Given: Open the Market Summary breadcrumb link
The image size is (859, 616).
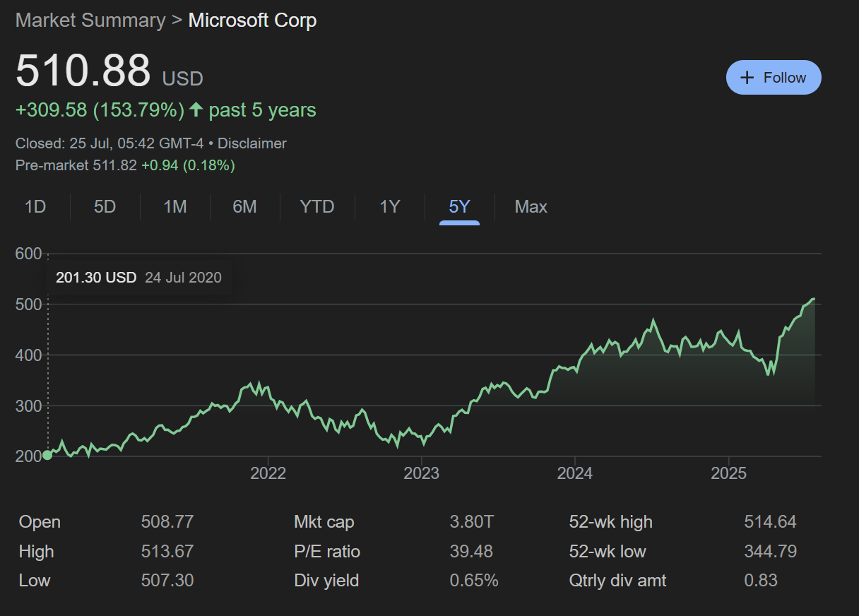Looking at the screenshot, I should pyautogui.click(x=90, y=20).
